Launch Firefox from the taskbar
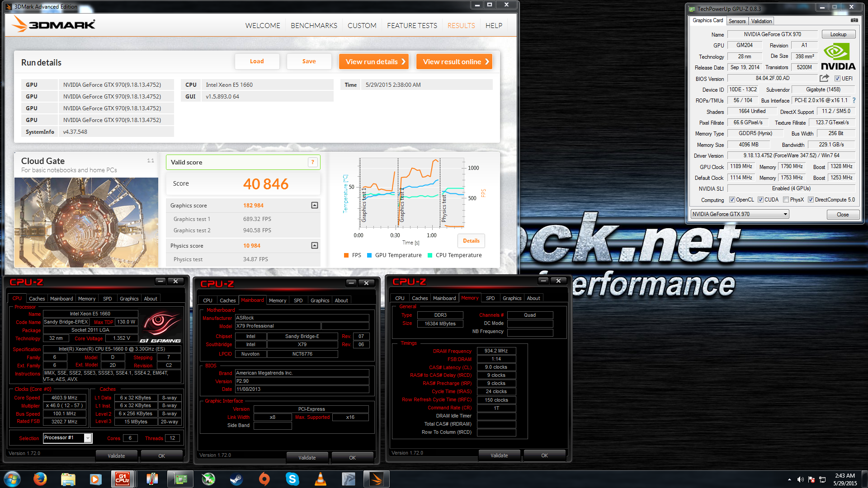Viewport: 868px width, 488px height. click(x=40, y=479)
